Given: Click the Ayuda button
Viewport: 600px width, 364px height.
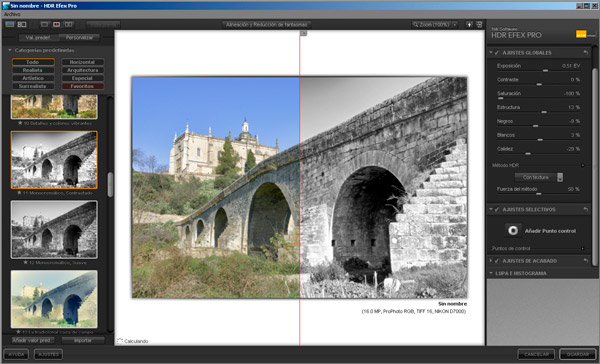Looking at the screenshot, I should (x=16, y=354).
